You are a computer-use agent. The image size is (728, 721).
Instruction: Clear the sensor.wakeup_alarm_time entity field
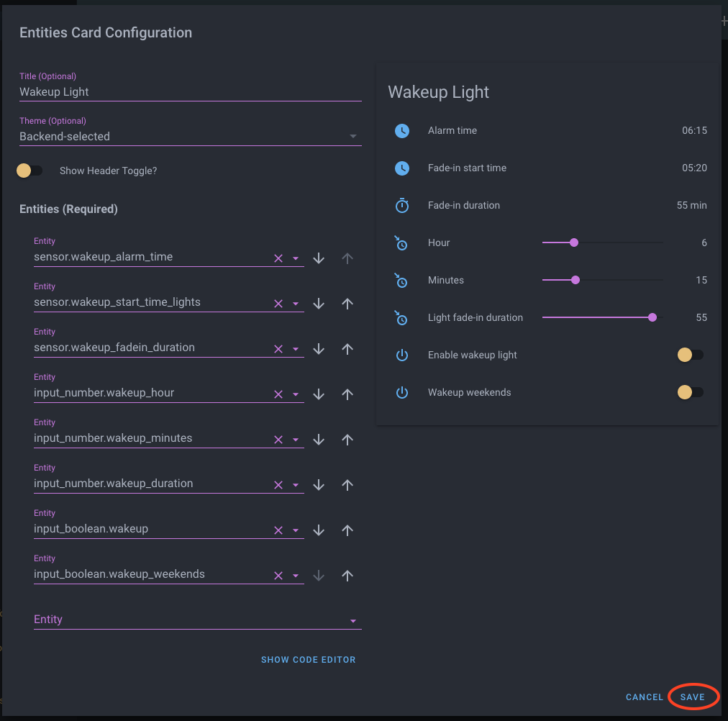pos(278,258)
